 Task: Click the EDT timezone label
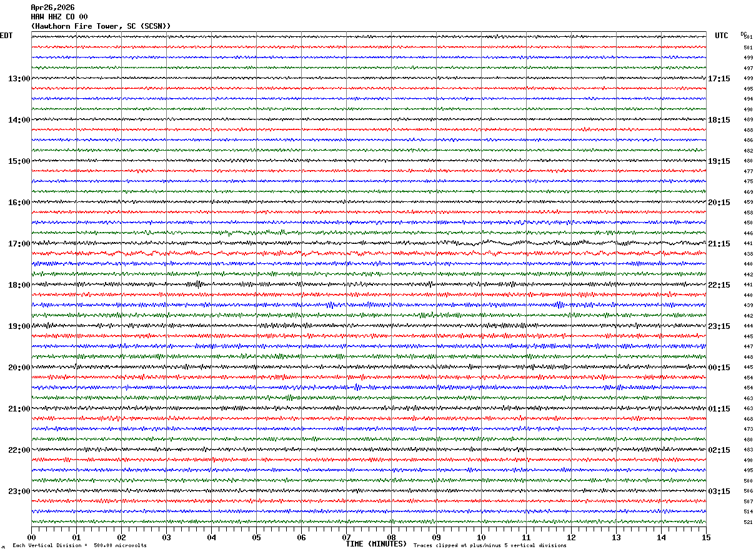(6, 36)
